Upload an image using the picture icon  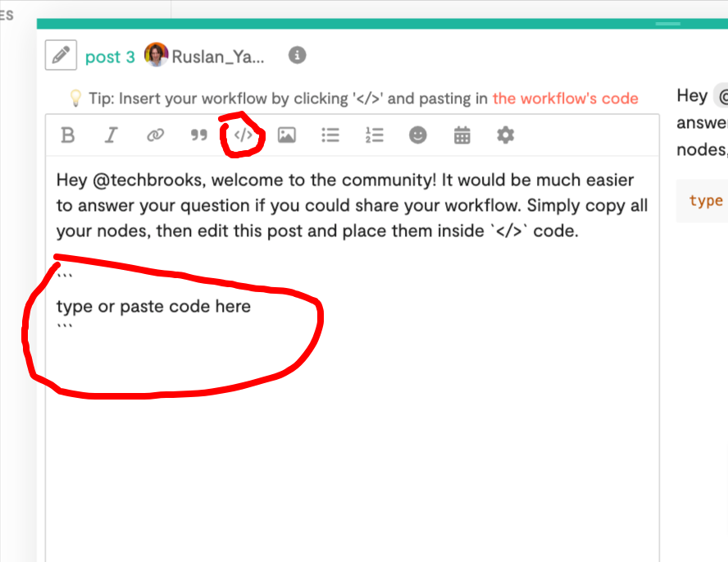click(x=286, y=135)
